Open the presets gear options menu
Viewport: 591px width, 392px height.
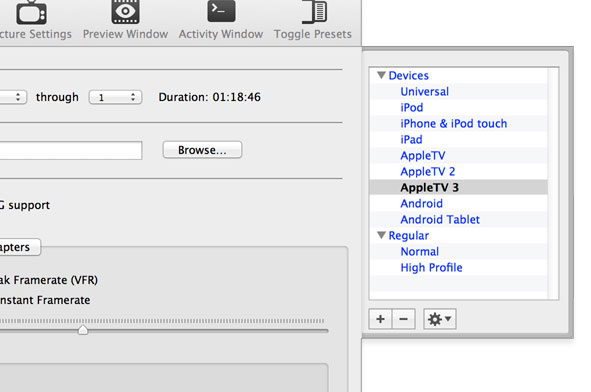pyautogui.click(x=439, y=319)
